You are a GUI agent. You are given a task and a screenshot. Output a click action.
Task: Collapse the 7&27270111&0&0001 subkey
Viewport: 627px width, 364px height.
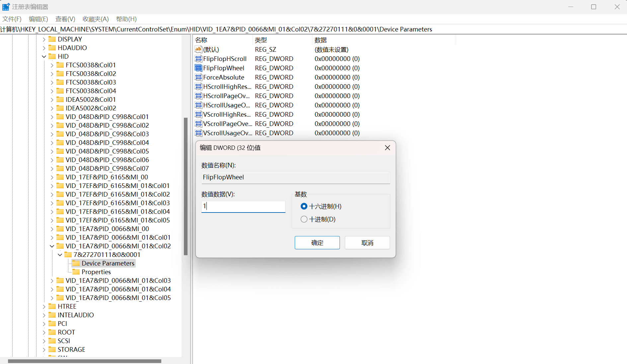60,255
